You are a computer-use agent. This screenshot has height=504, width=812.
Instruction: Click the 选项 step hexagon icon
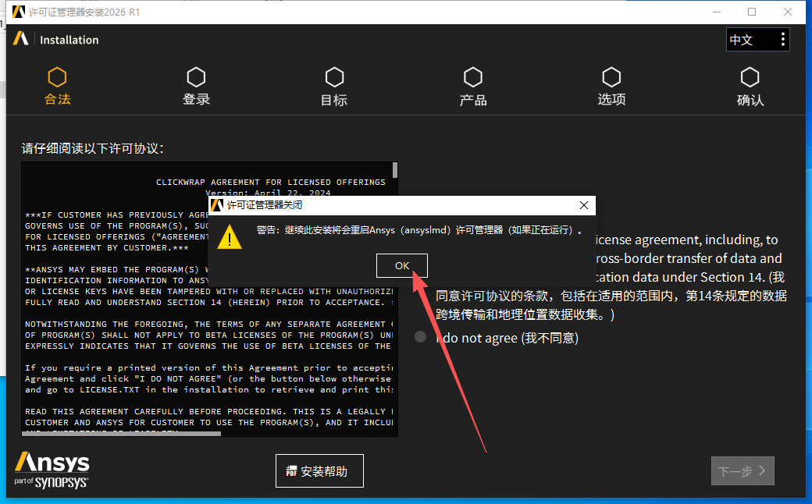[611, 77]
